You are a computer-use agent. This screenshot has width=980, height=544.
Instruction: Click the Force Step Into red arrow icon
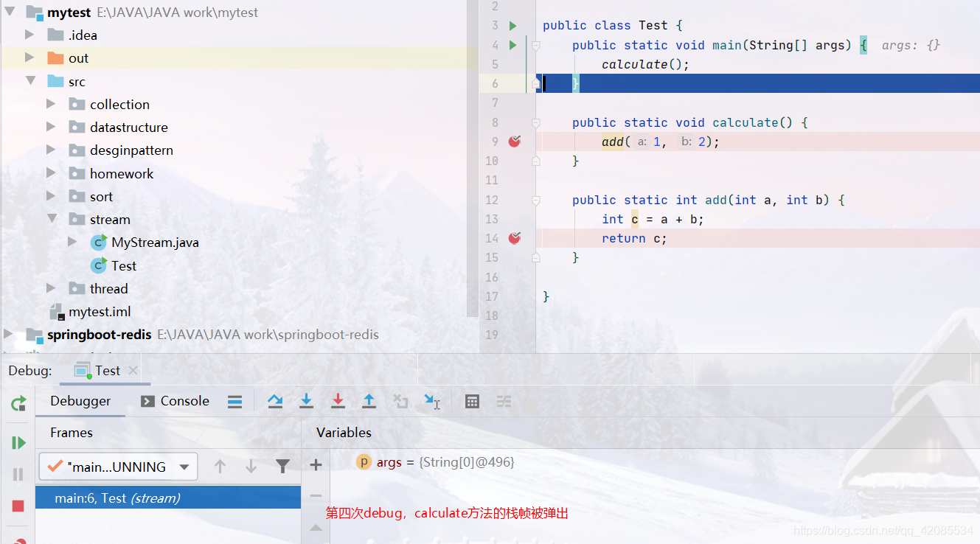[x=338, y=401]
